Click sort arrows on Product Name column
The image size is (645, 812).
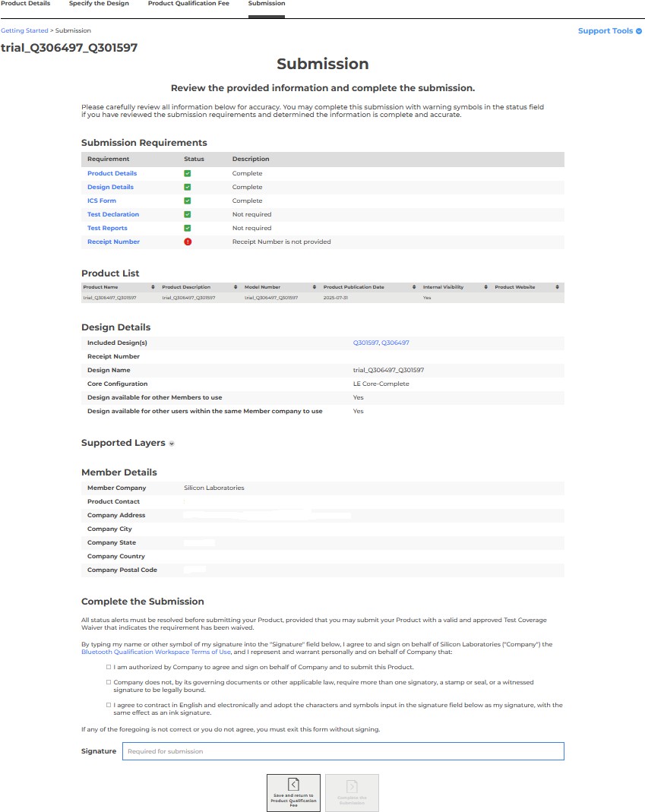(153, 287)
